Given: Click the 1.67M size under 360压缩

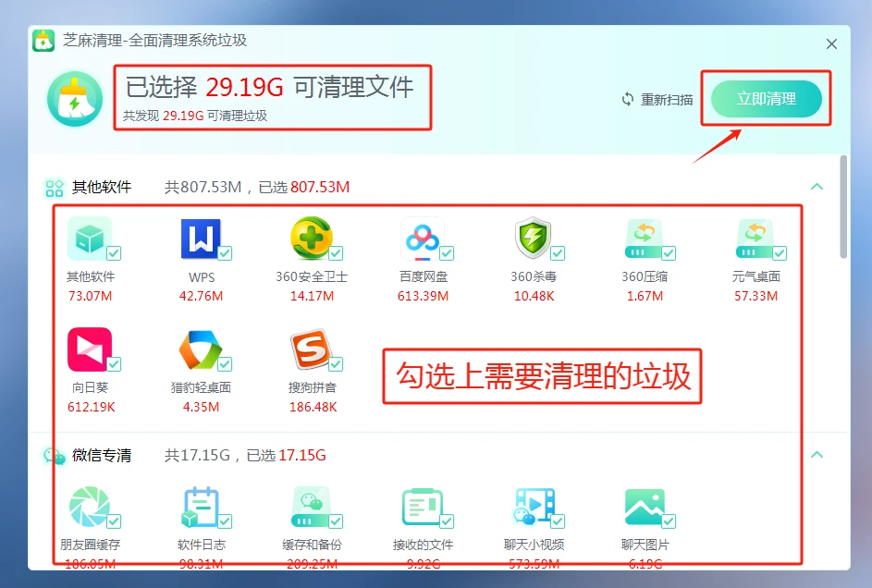Looking at the screenshot, I should pos(645,296).
